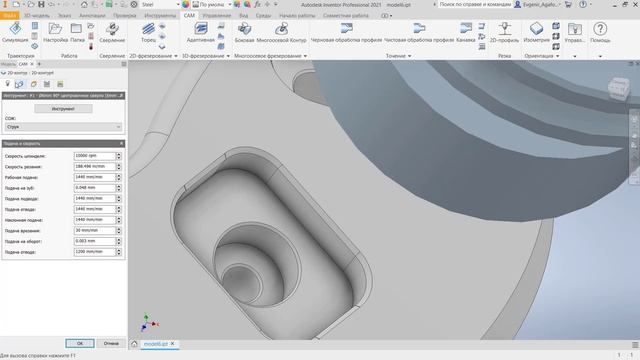Open the Настройка setup tool
Viewport: 640px width, 360px height.
(56, 33)
